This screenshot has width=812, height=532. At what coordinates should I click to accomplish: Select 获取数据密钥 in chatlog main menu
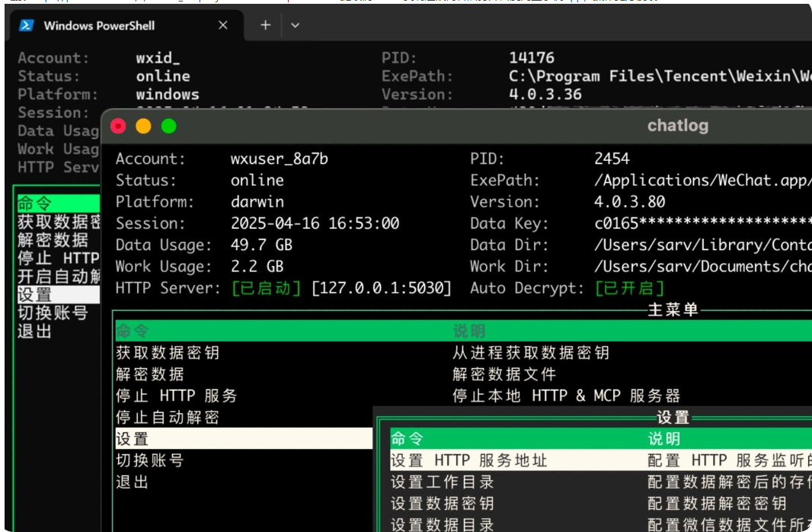click(168, 353)
